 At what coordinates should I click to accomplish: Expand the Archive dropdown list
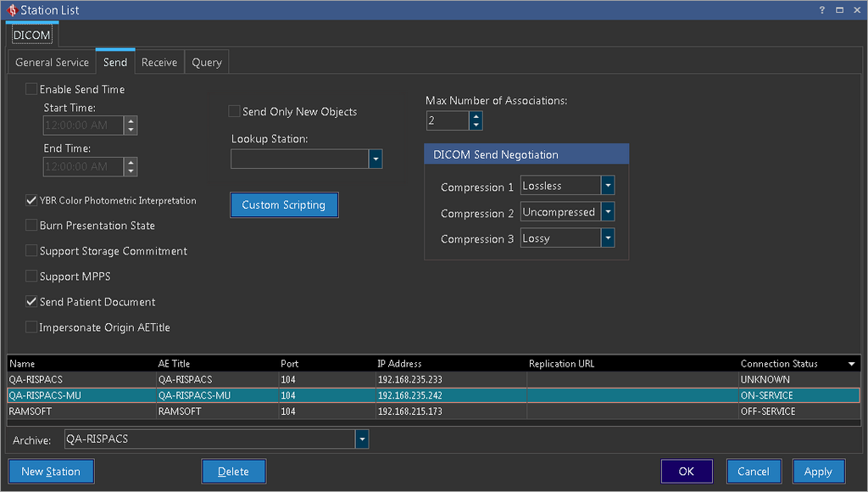[x=362, y=439]
